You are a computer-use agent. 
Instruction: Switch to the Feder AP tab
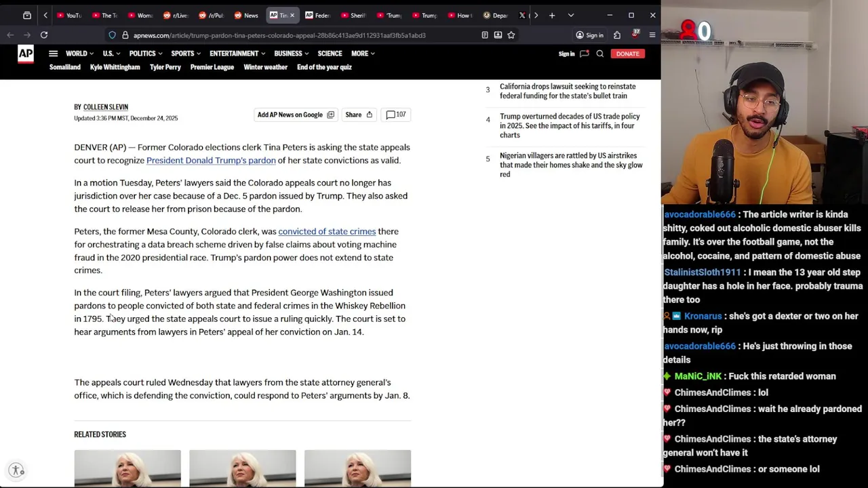pyautogui.click(x=317, y=15)
